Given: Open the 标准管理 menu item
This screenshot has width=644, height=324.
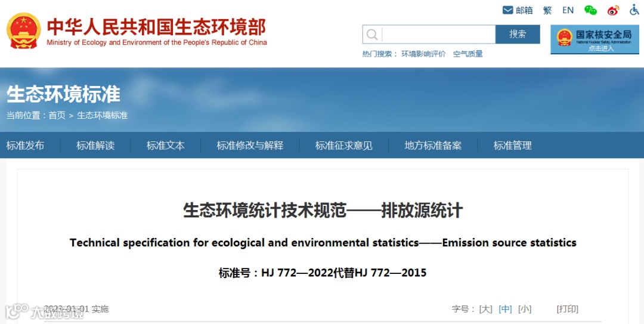Looking at the screenshot, I should pos(513,145).
